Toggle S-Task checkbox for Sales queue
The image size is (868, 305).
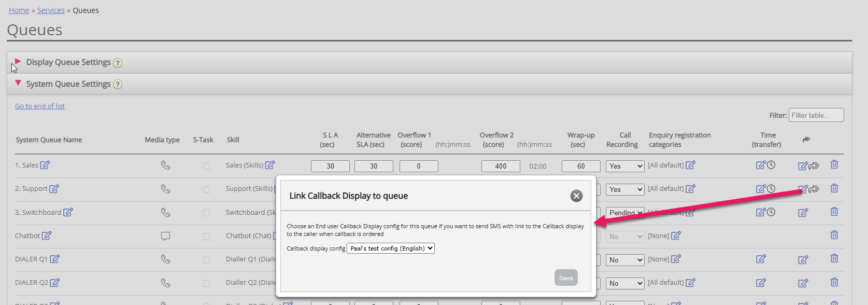coord(206,166)
